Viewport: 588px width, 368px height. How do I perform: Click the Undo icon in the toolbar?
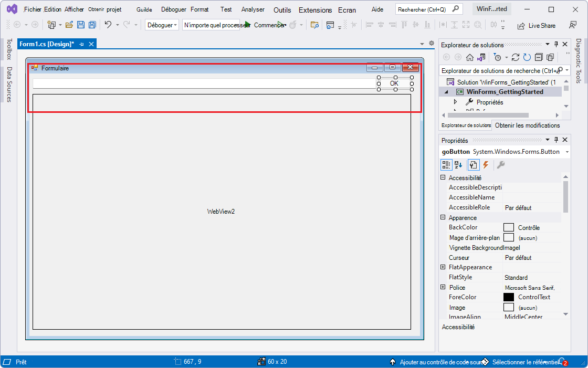coord(108,25)
